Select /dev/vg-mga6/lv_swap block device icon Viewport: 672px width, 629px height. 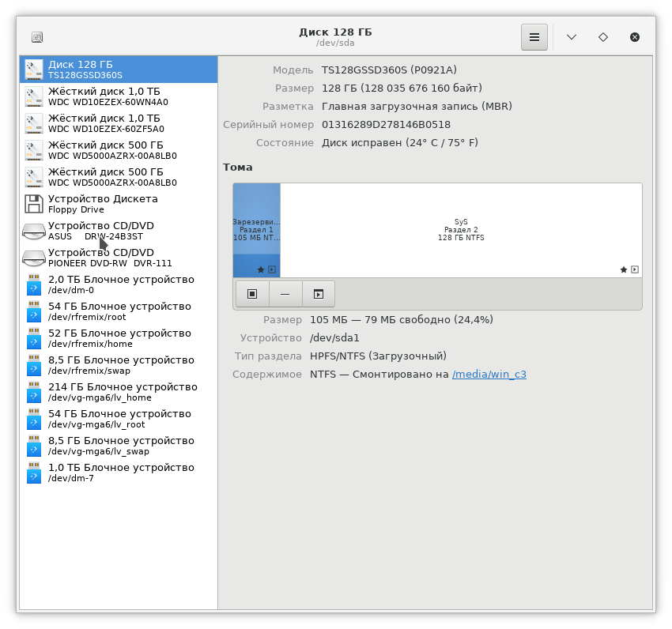click(x=34, y=446)
